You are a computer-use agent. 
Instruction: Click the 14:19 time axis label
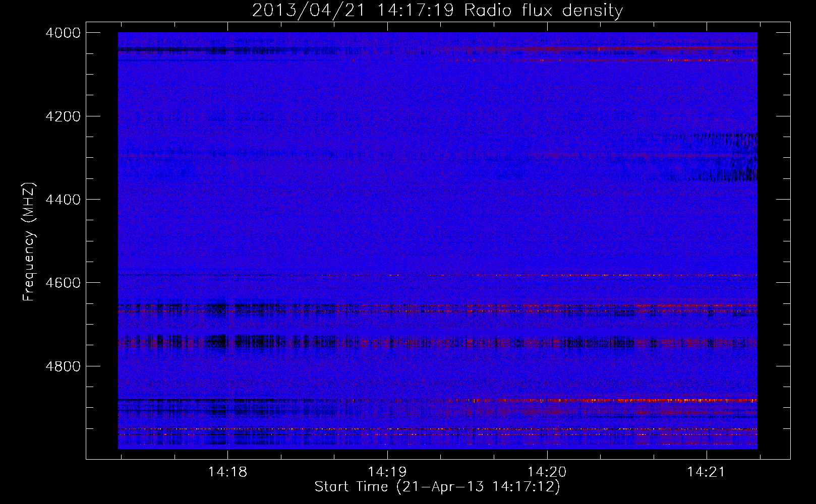387,472
